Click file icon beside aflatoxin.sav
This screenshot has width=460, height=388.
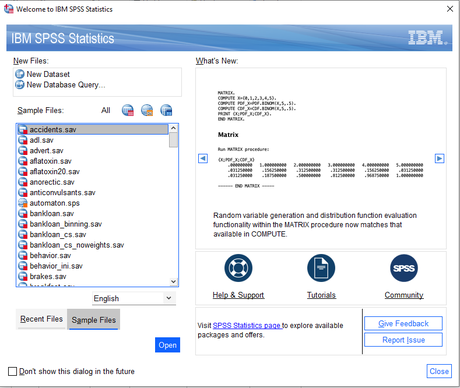23,161
